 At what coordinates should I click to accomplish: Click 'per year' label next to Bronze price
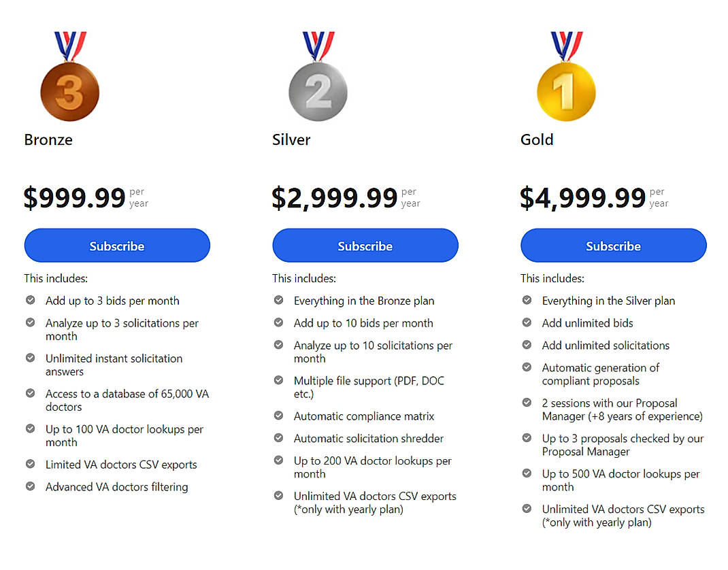138,197
